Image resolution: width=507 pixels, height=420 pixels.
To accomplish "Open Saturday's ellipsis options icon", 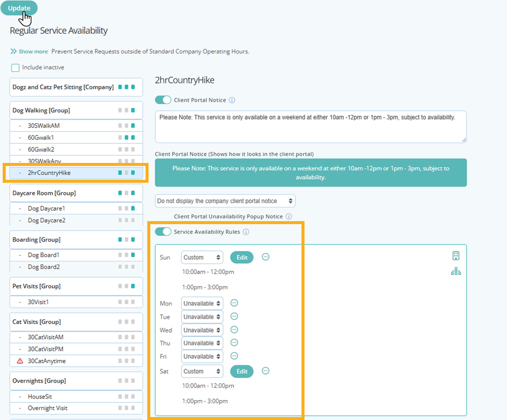I will (x=265, y=371).
